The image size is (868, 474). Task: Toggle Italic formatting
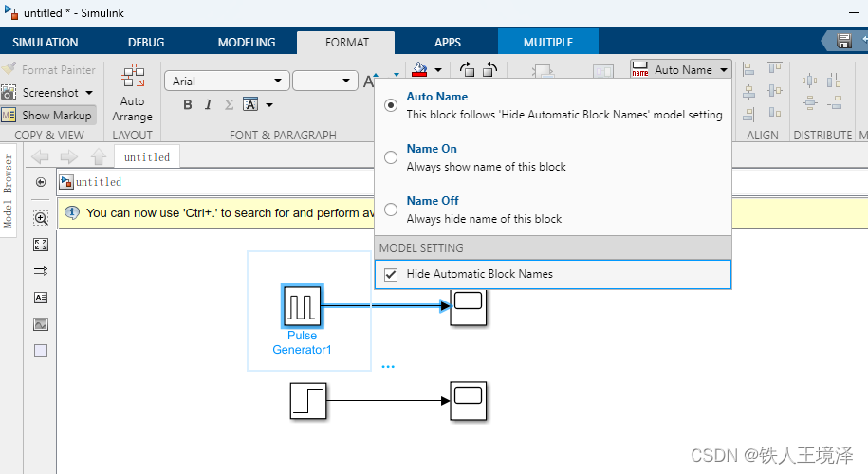[208, 104]
